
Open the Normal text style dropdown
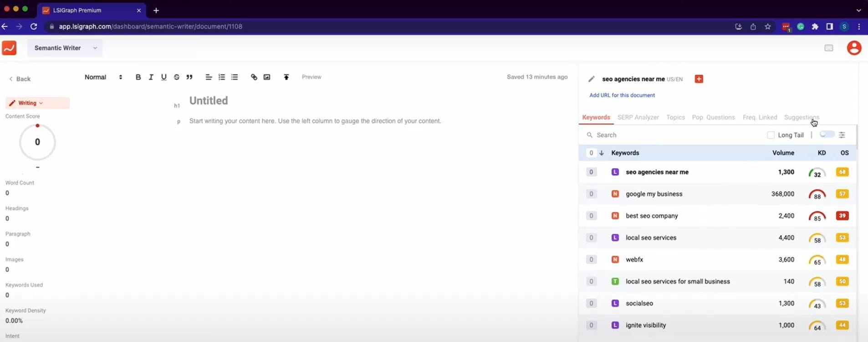tap(103, 77)
